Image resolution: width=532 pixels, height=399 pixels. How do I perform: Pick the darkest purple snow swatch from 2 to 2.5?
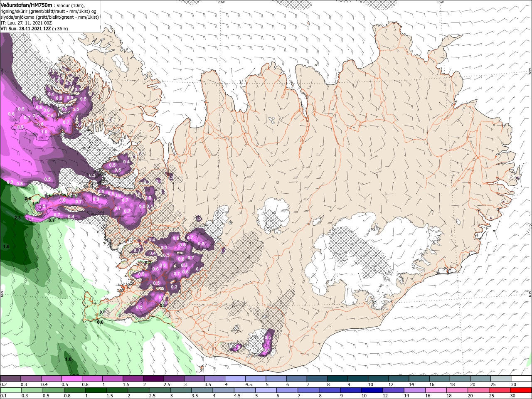pyautogui.click(x=153, y=379)
